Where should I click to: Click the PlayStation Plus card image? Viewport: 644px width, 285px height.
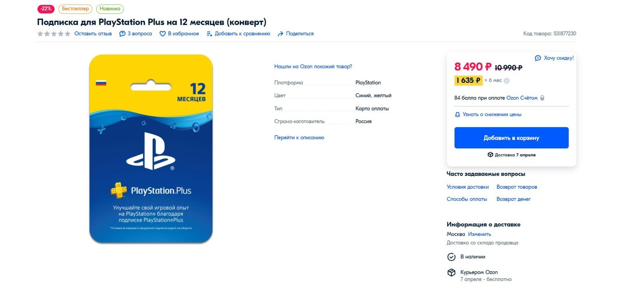pyautogui.click(x=151, y=149)
